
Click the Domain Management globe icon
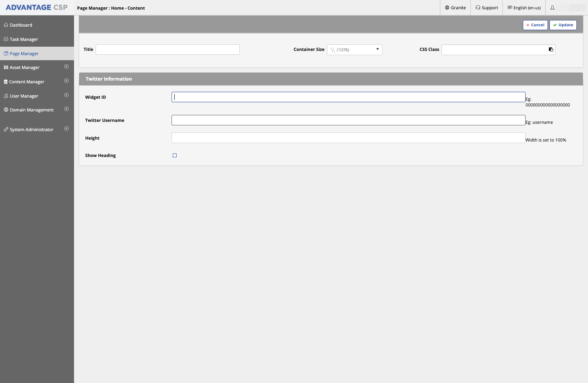[6, 110]
